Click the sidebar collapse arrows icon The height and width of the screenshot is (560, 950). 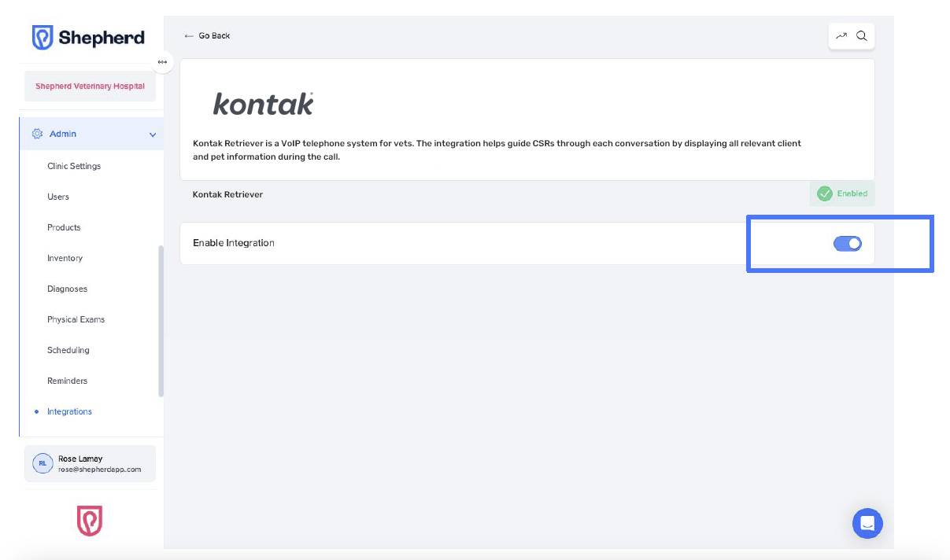(x=162, y=62)
